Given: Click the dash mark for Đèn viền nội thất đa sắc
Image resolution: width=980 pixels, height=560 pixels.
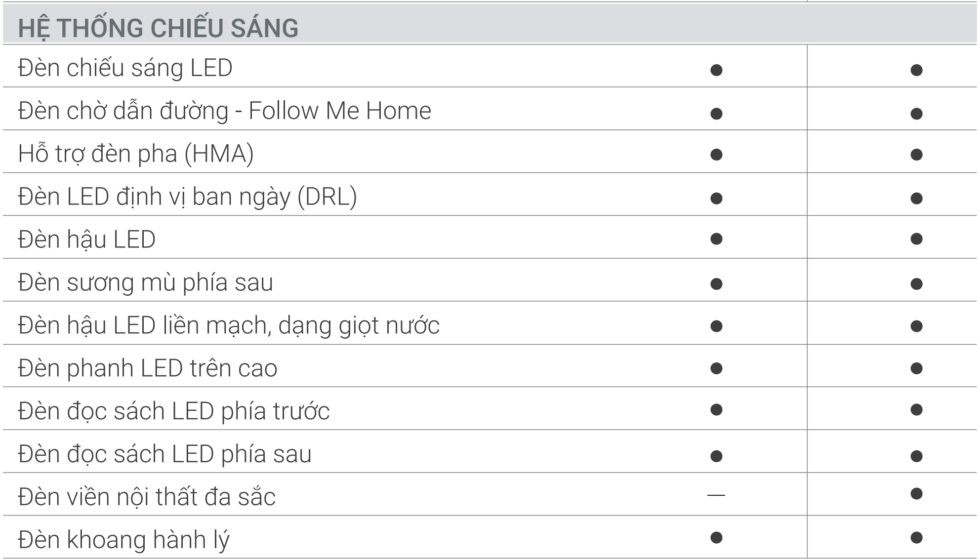Looking at the screenshot, I should tap(716, 494).
